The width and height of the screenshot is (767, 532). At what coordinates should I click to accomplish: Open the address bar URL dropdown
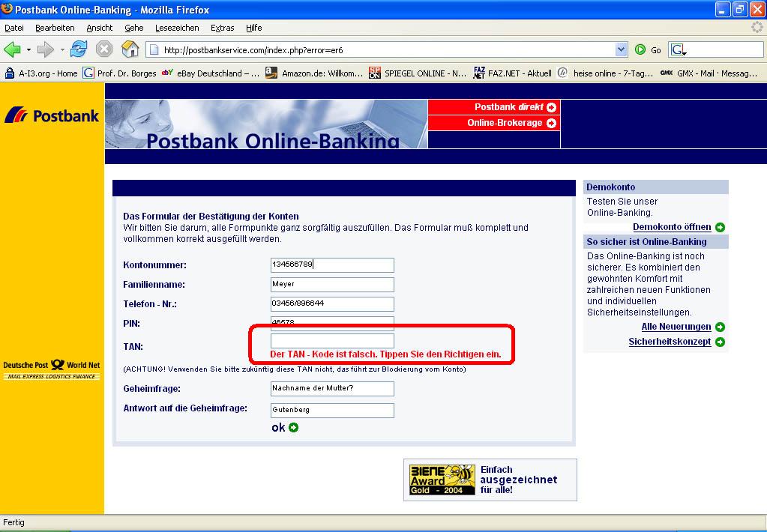[621, 49]
